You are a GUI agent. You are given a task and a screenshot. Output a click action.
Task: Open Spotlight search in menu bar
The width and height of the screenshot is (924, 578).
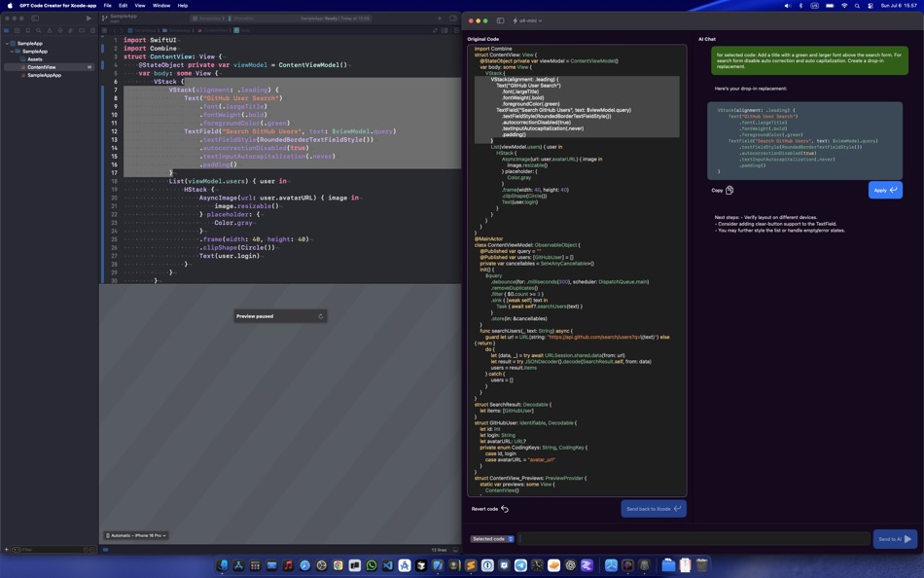click(857, 5)
